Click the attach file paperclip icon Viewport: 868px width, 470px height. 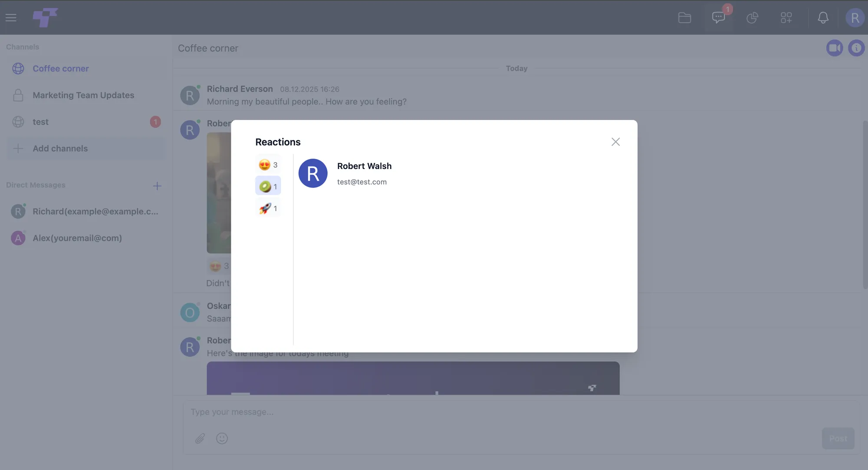click(x=200, y=439)
